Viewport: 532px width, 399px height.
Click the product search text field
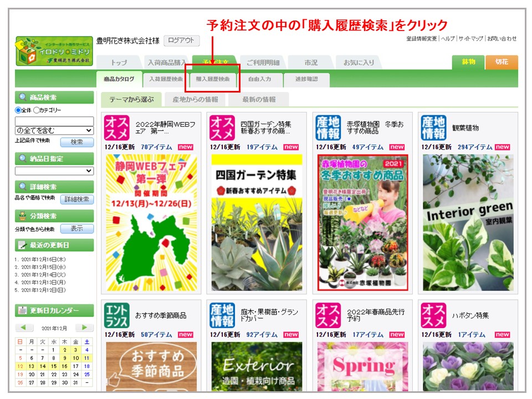click(x=54, y=121)
